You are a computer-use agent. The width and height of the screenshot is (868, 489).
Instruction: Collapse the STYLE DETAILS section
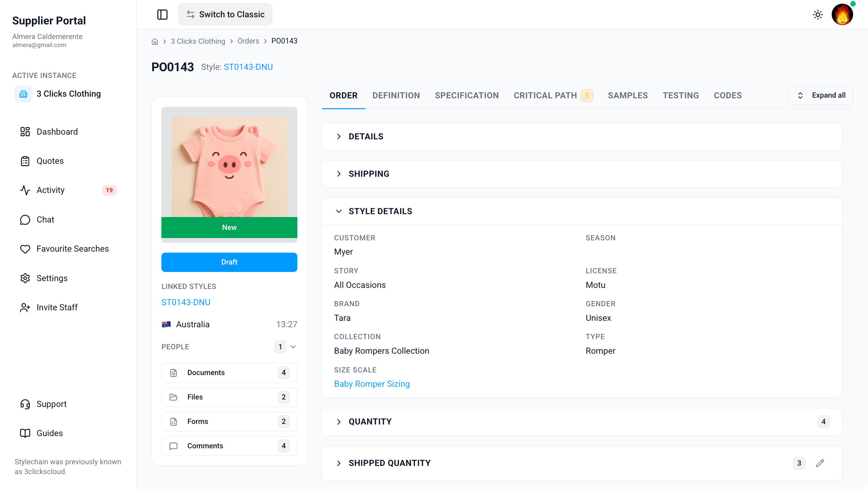[582, 211]
